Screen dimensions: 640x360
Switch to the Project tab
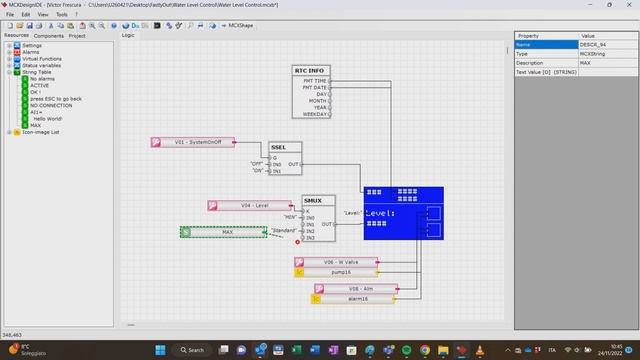(x=77, y=36)
